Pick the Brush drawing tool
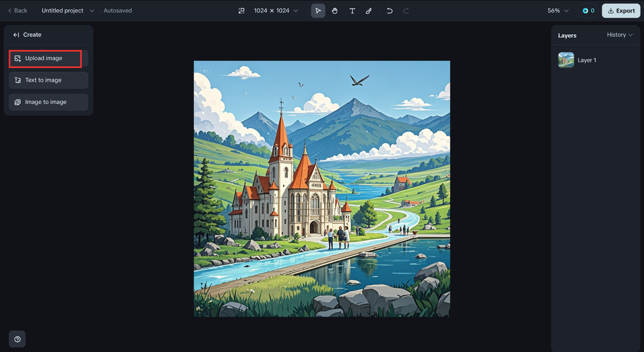Screen dimensions: 644x352 point(369,11)
